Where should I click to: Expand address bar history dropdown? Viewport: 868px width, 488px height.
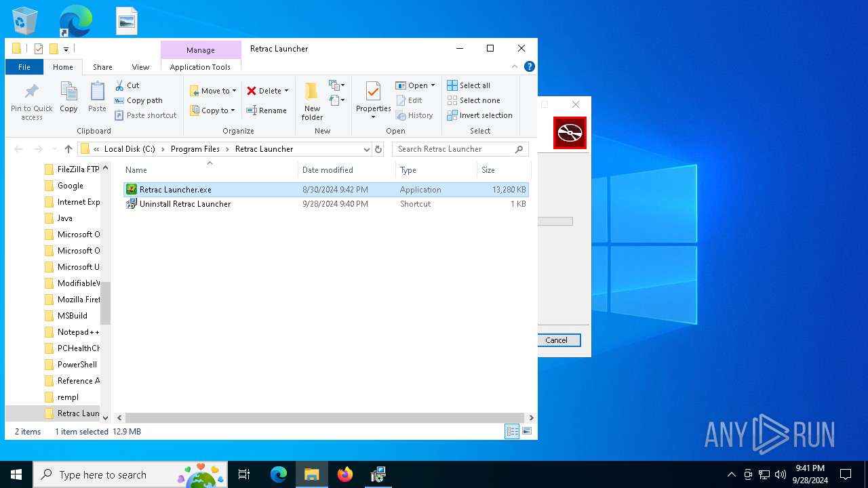[367, 149]
